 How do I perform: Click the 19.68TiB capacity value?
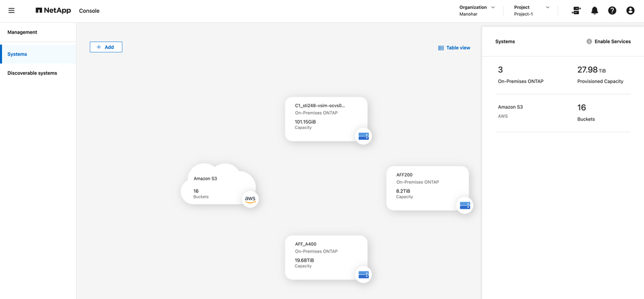(x=304, y=260)
